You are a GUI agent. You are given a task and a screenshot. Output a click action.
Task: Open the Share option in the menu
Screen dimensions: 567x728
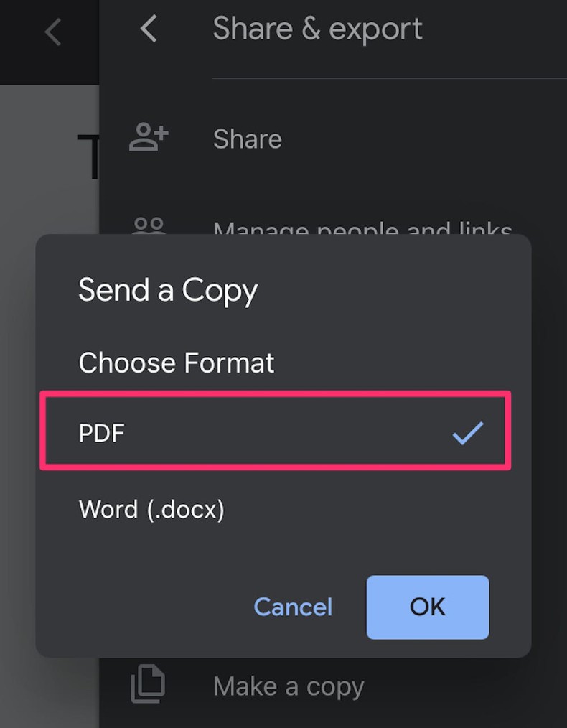247,139
